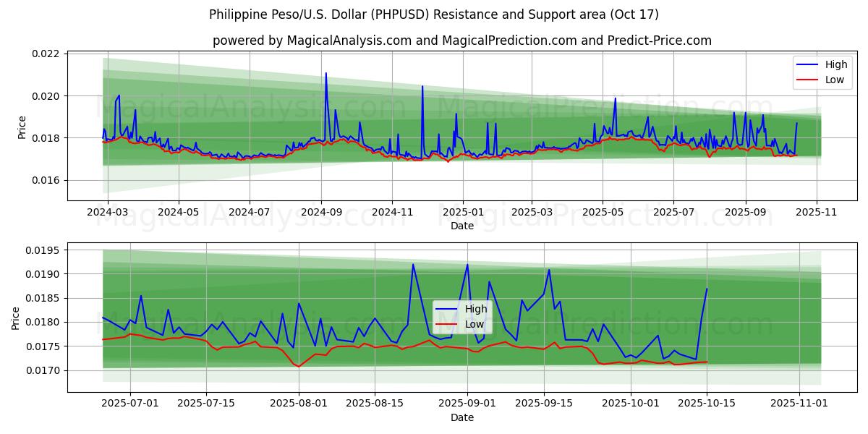
Task: Click the 2025-11 tick on top chart axis
Action: coord(817,213)
